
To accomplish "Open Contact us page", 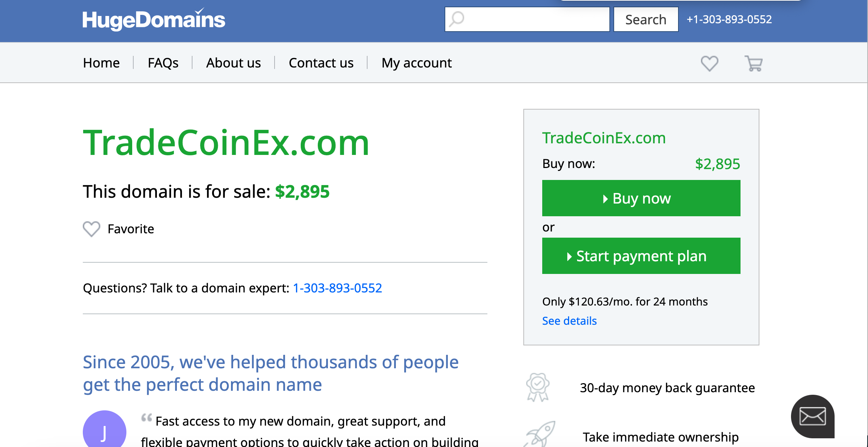I will [321, 63].
